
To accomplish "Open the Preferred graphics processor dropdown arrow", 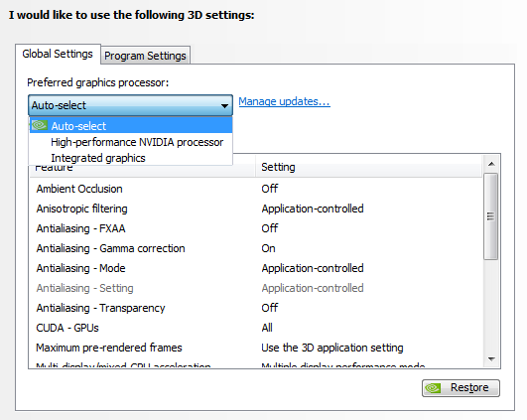I will click(x=224, y=105).
